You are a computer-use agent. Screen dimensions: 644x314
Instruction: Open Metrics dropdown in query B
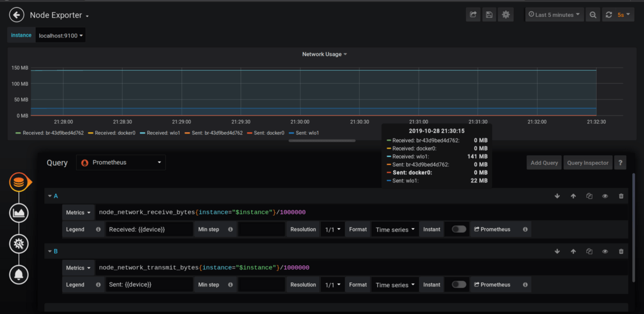click(78, 268)
